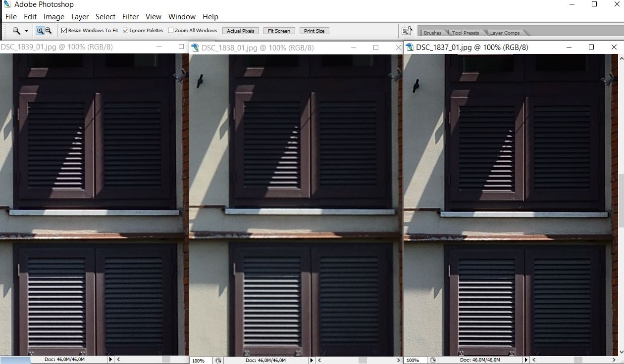This screenshot has width=624, height=364.
Task: Click the file browser toggle icon
Action: point(407,31)
